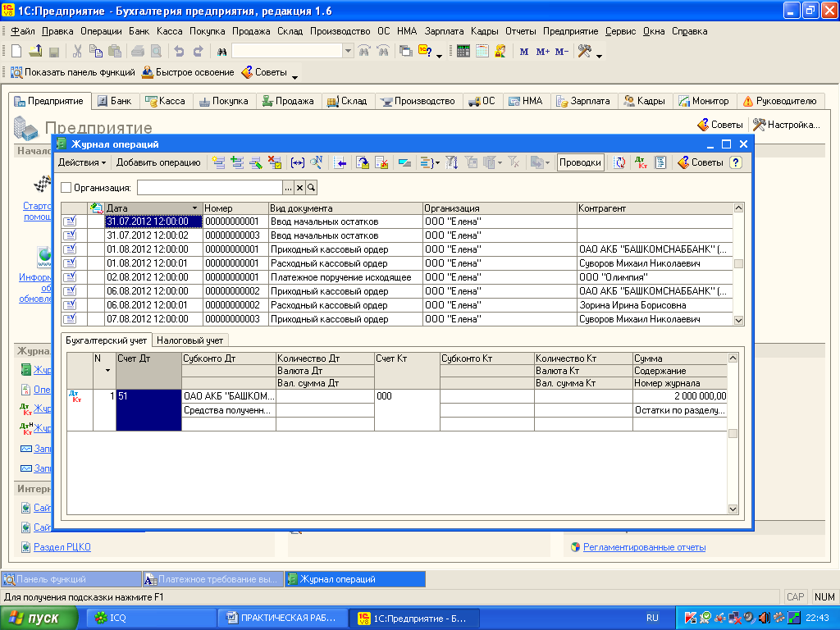
Task: Click the journal list scroll down arrow
Action: pos(738,321)
